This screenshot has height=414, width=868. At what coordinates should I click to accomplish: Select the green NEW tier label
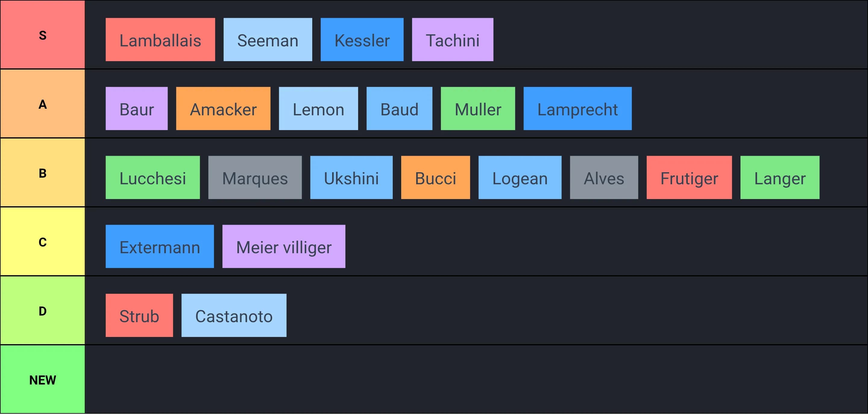pyautogui.click(x=42, y=380)
